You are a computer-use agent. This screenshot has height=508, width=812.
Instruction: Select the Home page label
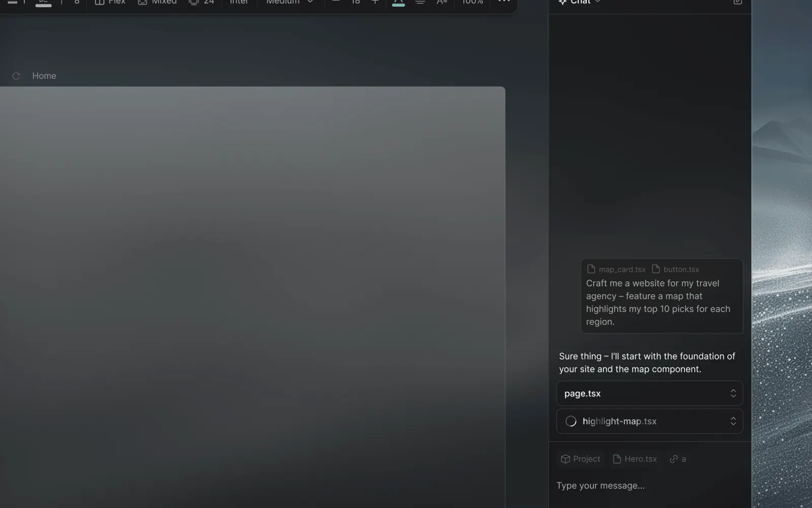tap(44, 76)
